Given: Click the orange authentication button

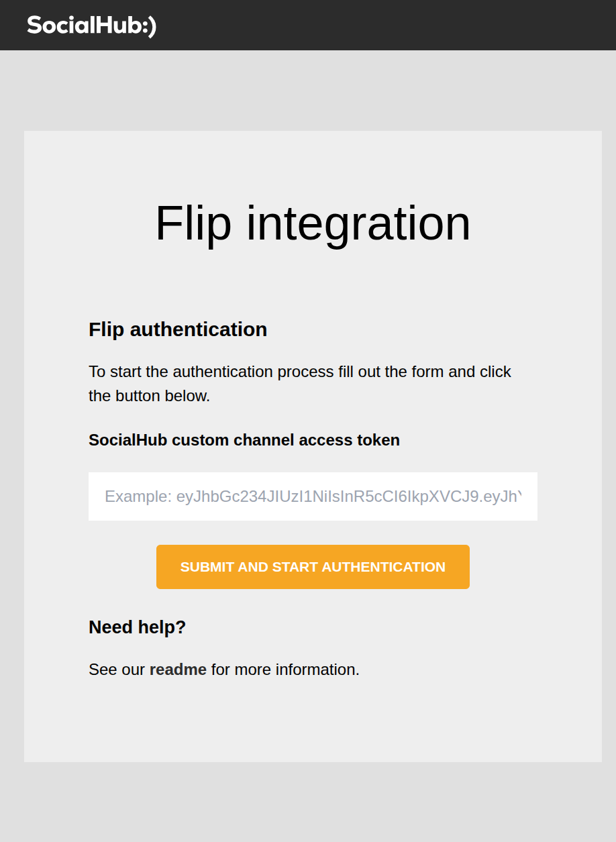Looking at the screenshot, I should [313, 567].
